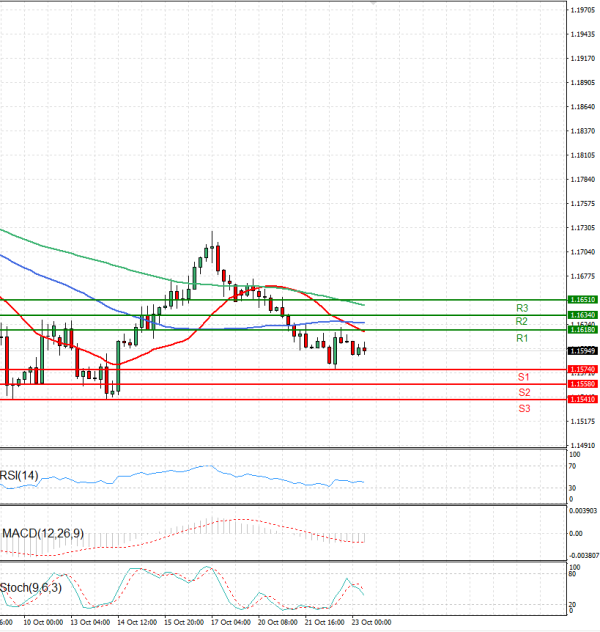Click the 1.16340 green price tag
Screen dimensions: 600x632
tap(583, 315)
